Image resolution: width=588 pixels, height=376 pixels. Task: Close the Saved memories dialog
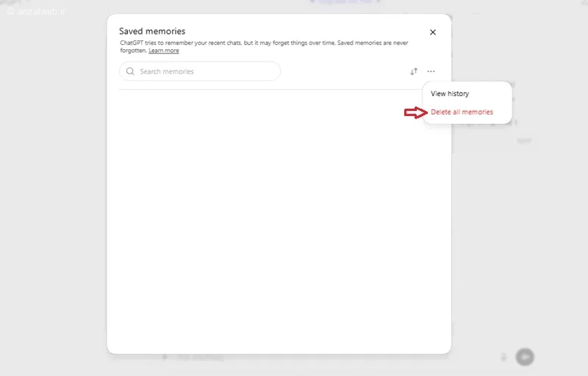coord(433,32)
